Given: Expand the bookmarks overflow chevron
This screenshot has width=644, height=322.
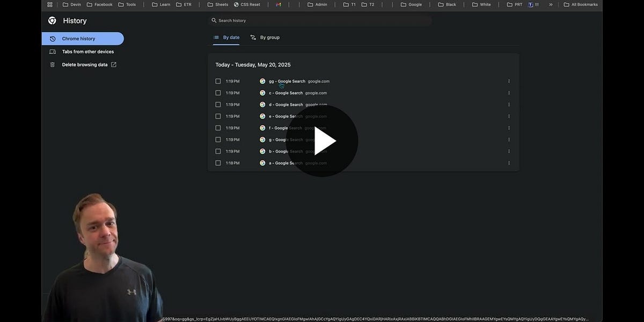Looking at the screenshot, I should click(x=550, y=4).
